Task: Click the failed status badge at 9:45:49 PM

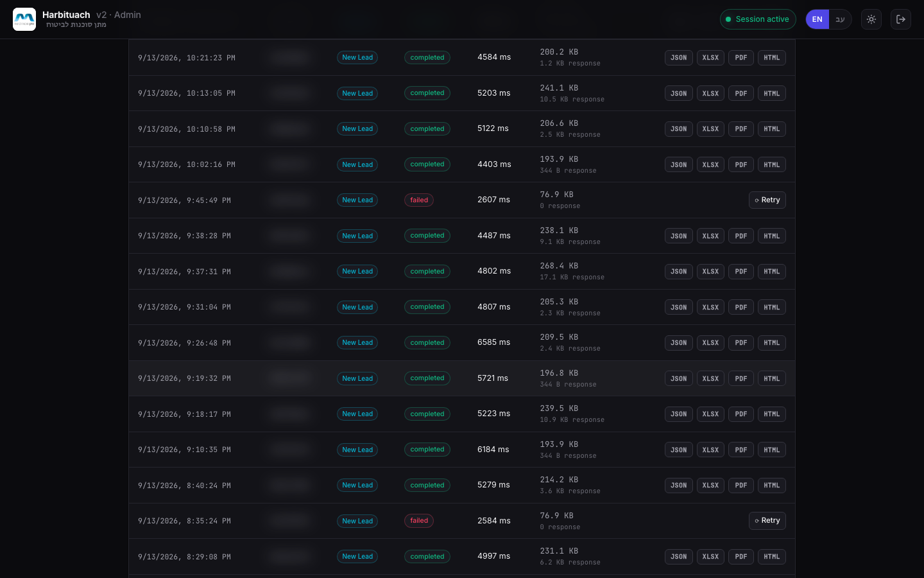Action: pyautogui.click(x=419, y=200)
